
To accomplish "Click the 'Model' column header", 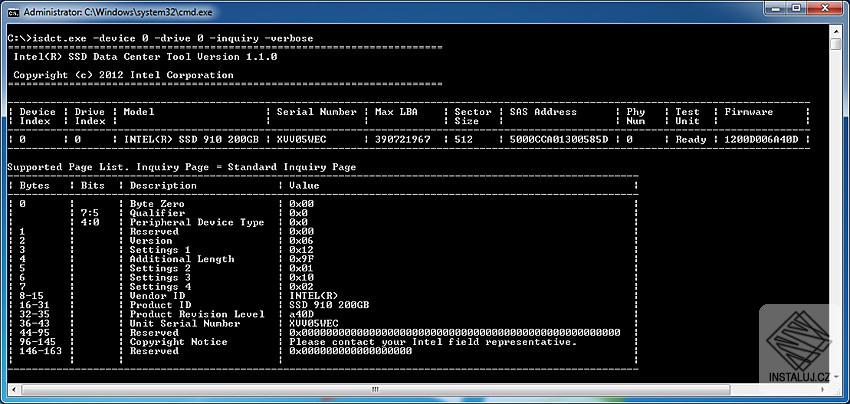I will coord(139,112).
